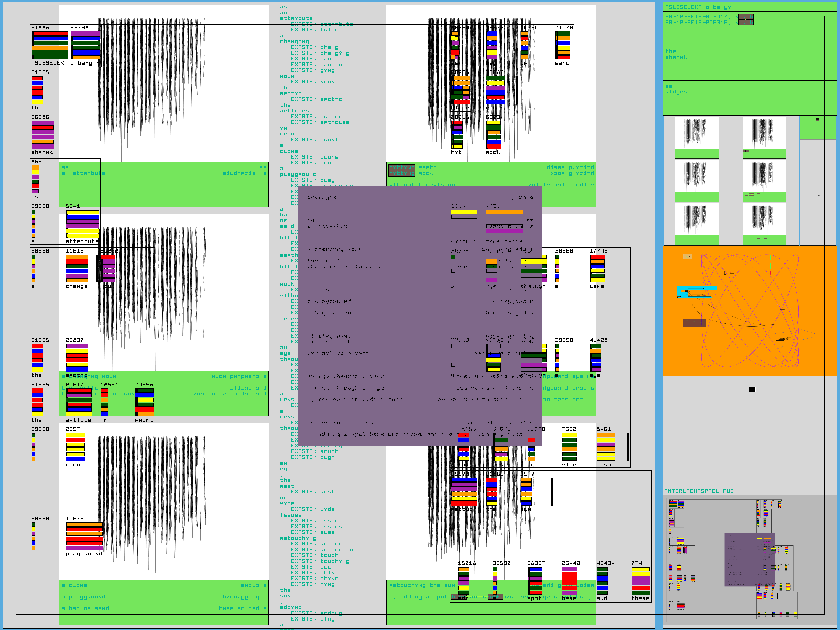Click the 'the shrink' text row
Viewport: 840px width, 630px height.
(x=676, y=54)
